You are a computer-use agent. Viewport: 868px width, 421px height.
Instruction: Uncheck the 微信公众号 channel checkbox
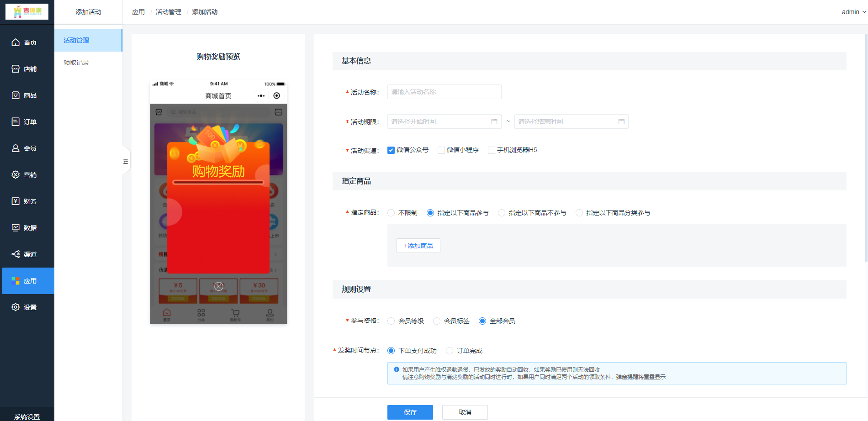pos(391,150)
